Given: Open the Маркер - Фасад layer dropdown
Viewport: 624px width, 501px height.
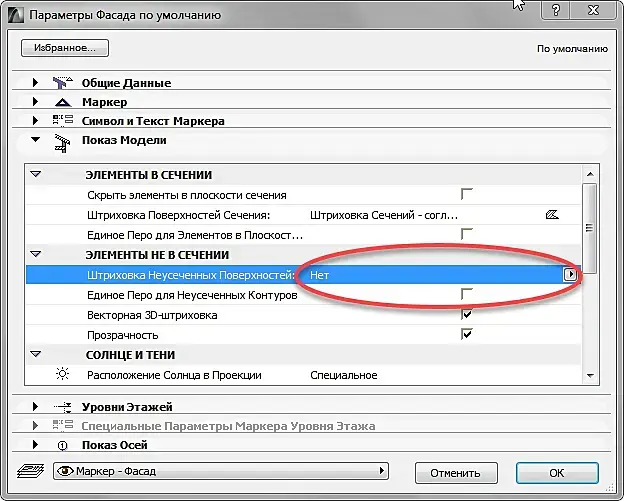Looking at the screenshot, I should [x=382, y=471].
